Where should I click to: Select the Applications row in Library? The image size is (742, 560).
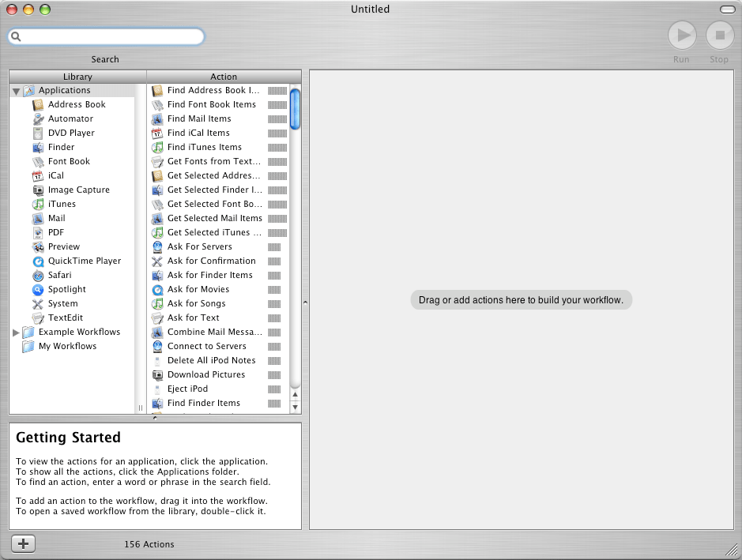pos(73,90)
